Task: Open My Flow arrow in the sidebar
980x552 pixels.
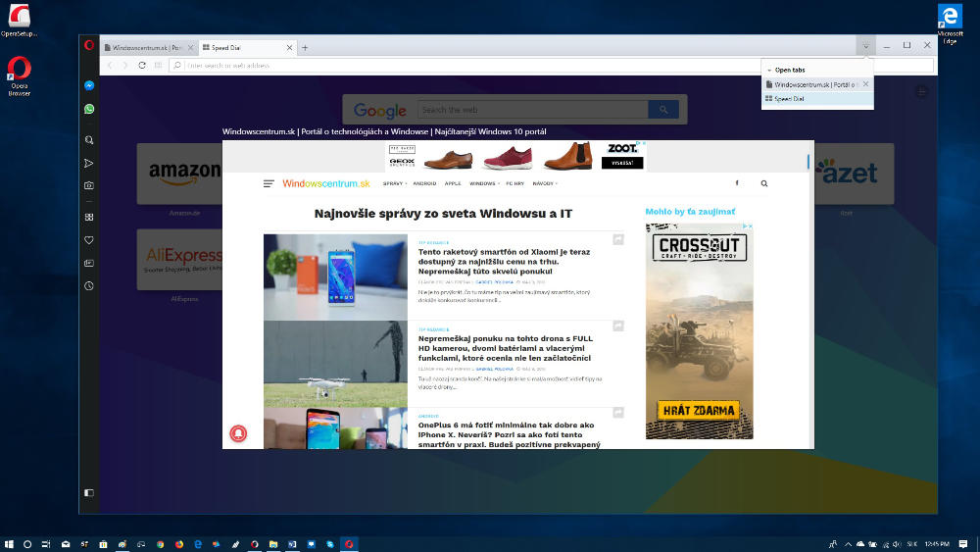Action: point(89,163)
